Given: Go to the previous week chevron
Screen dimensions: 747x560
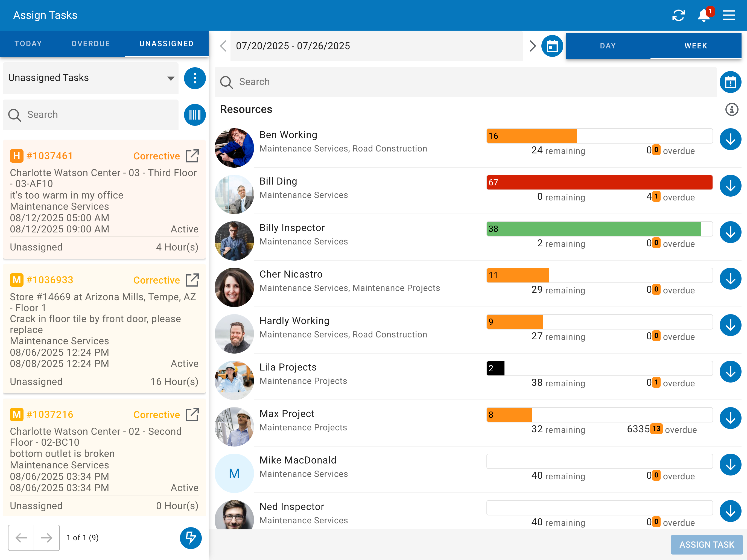Looking at the screenshot, I should [x=223, y=46].
